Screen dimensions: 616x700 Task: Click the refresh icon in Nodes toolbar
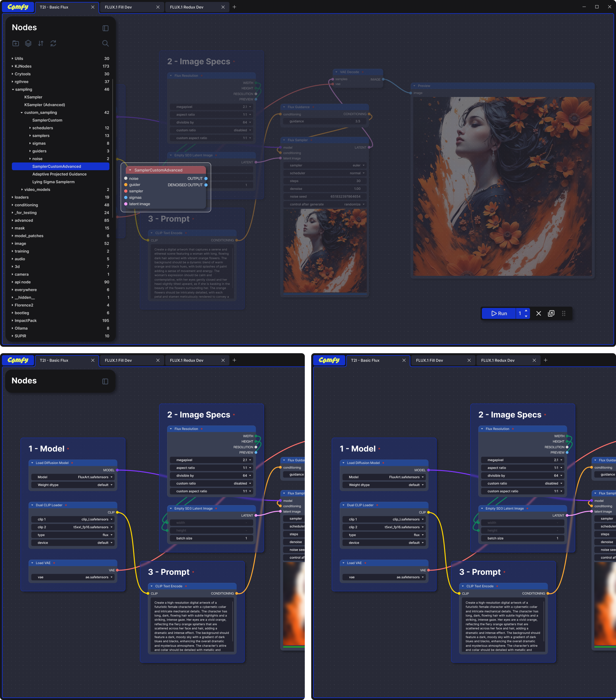(x=53, y=43)
